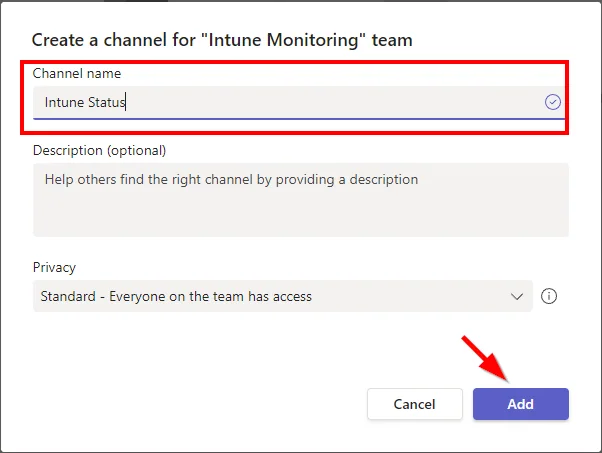Click the dialog title "Create a channel" heading
This screenshot has height=453, width=602.
click(222, 40)
